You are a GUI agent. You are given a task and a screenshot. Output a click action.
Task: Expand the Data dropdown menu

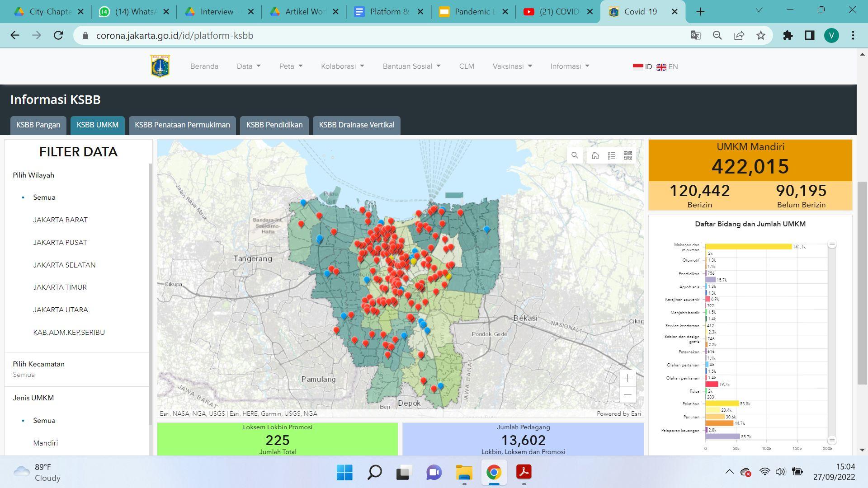click(x=249, y=66)
